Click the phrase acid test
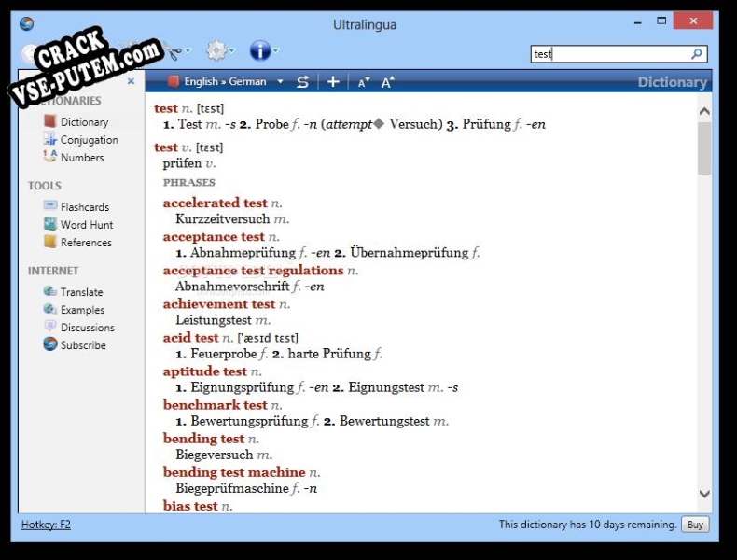This screenshot has height=560, width=737. [x=190, y=338]
